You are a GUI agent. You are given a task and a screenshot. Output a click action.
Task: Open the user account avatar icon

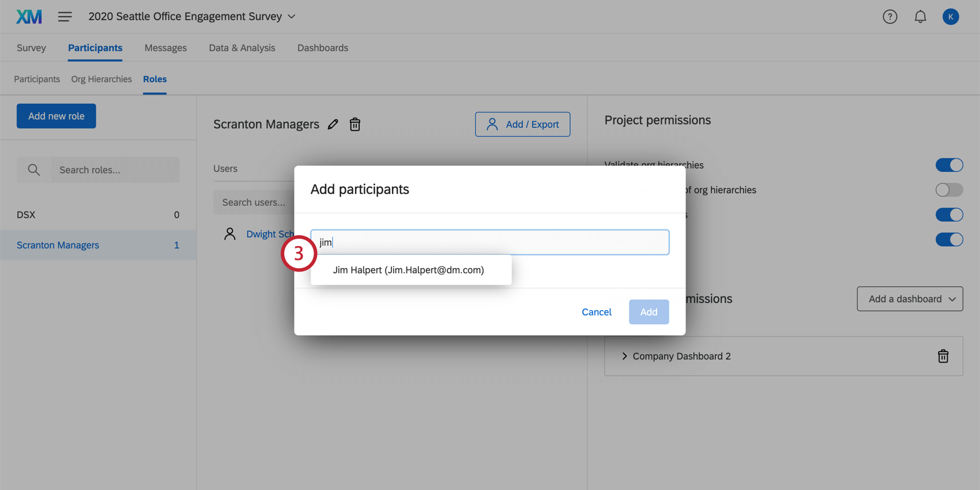pyautogui.click(x=951, y=16)
